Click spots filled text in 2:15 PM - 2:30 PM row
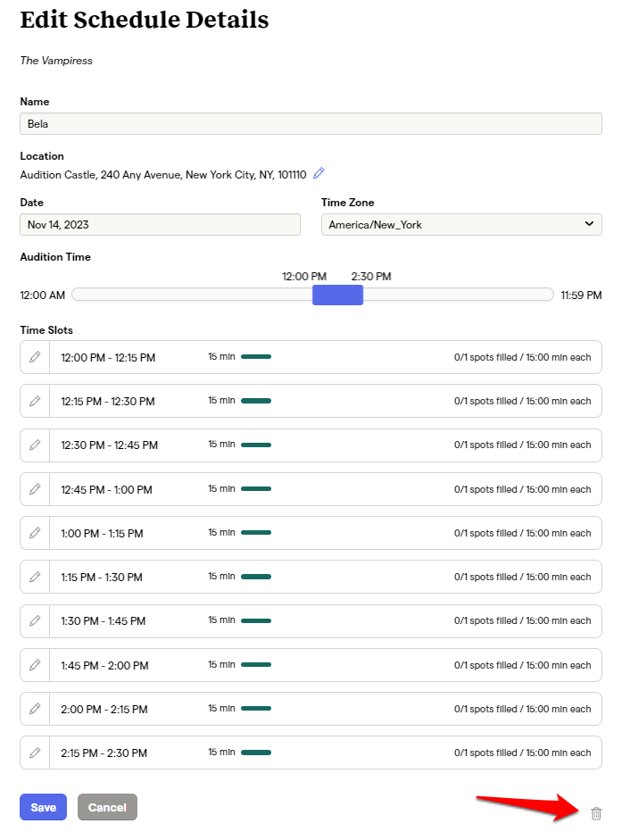 [x=522, y=753]
